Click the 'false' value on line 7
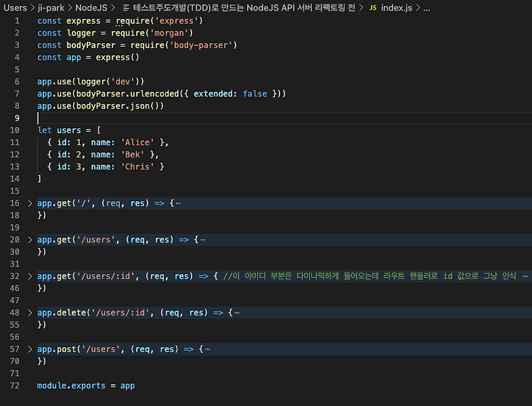532x406 pixels. coord(255,94)
